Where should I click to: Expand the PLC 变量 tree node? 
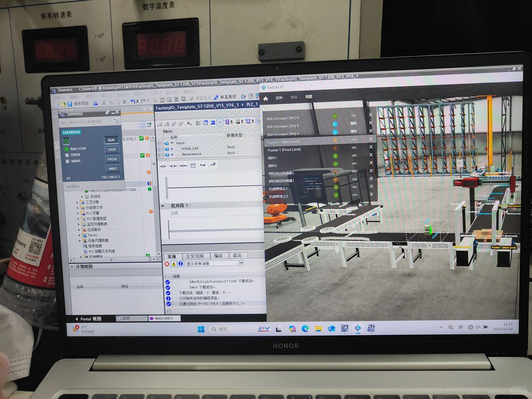(78, 213)
